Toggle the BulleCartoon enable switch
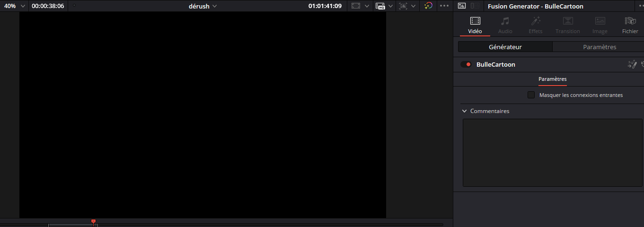The height and width of the screenshot is (227, 644). pos(466,64)
